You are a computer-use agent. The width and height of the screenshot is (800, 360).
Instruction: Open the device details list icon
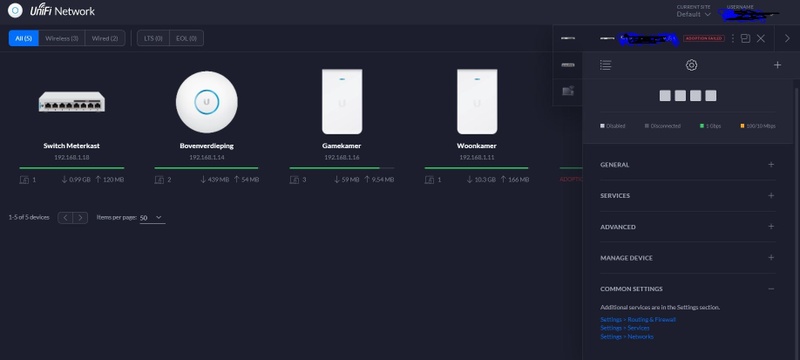(606, 65)
